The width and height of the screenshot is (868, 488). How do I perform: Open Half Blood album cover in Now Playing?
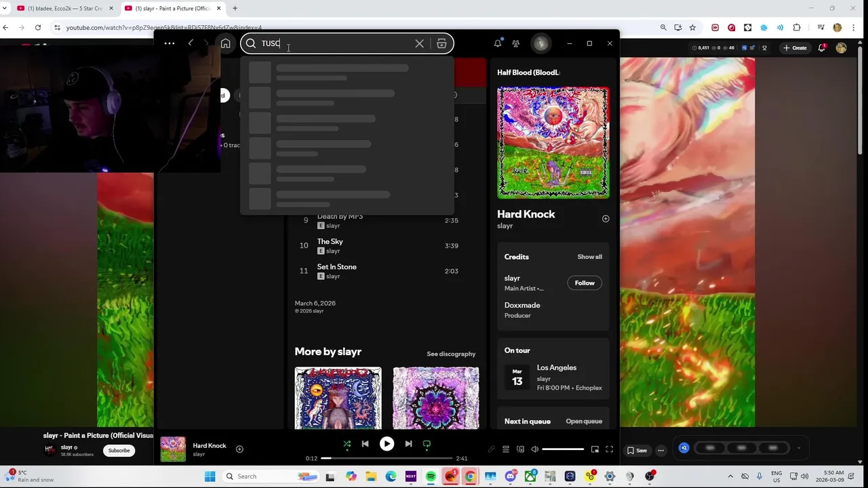[553, 142]
